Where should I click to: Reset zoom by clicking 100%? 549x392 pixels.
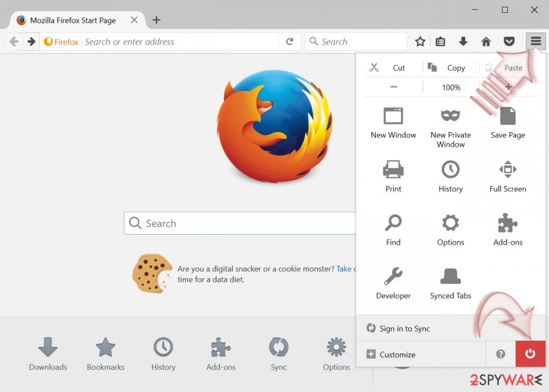(x=451, y=87)
